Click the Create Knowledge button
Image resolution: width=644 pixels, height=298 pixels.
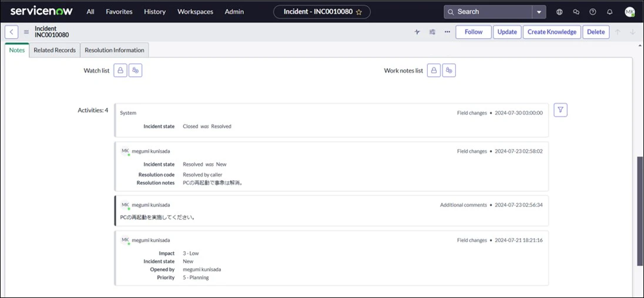pyautogui.click(x=552, y=32)
